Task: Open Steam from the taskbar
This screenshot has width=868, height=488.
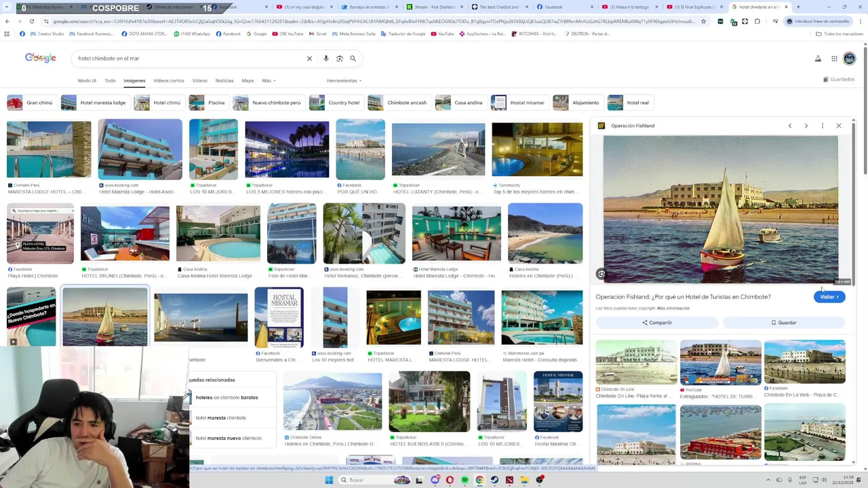Action: [494, 480]
